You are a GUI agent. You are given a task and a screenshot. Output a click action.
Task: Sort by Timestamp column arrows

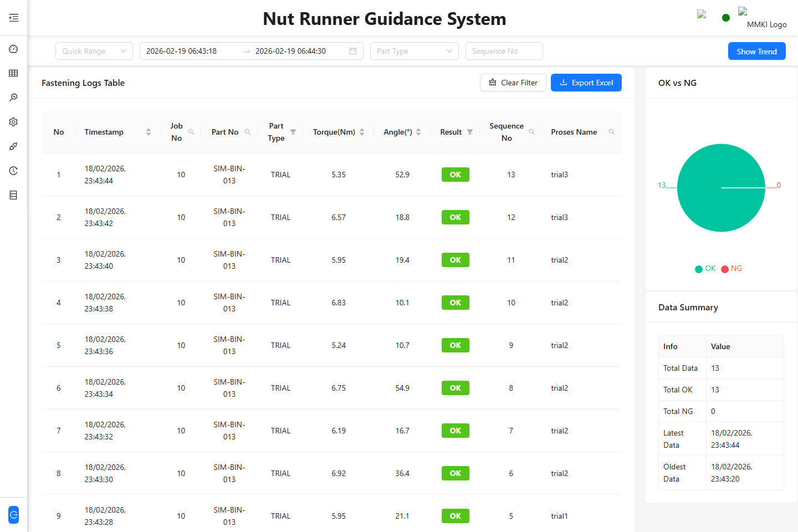click(149, 132)
